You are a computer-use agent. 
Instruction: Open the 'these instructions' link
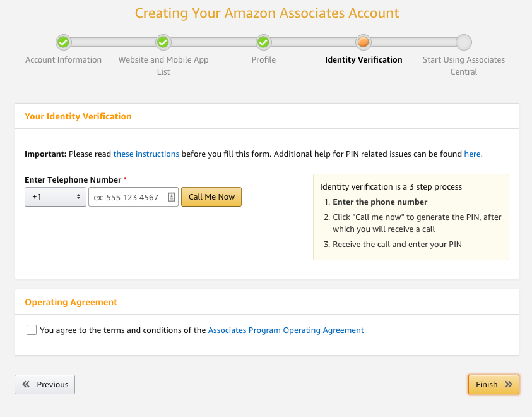[x=146, y=154]
